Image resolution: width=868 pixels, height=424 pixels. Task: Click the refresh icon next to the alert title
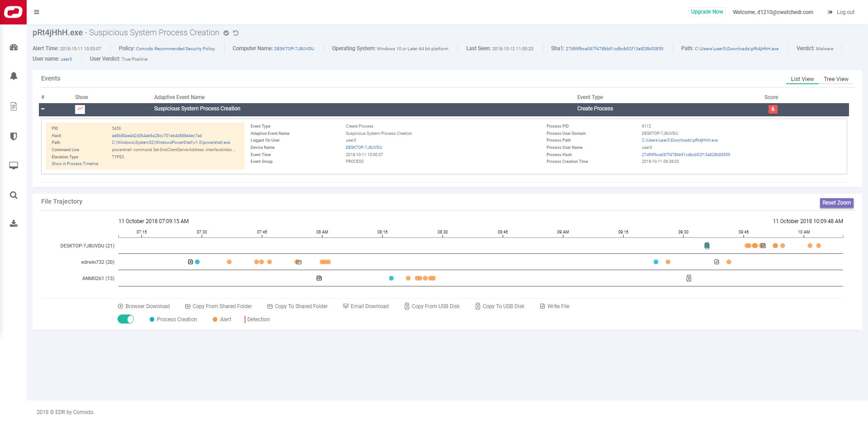click(x=236, y=33)
